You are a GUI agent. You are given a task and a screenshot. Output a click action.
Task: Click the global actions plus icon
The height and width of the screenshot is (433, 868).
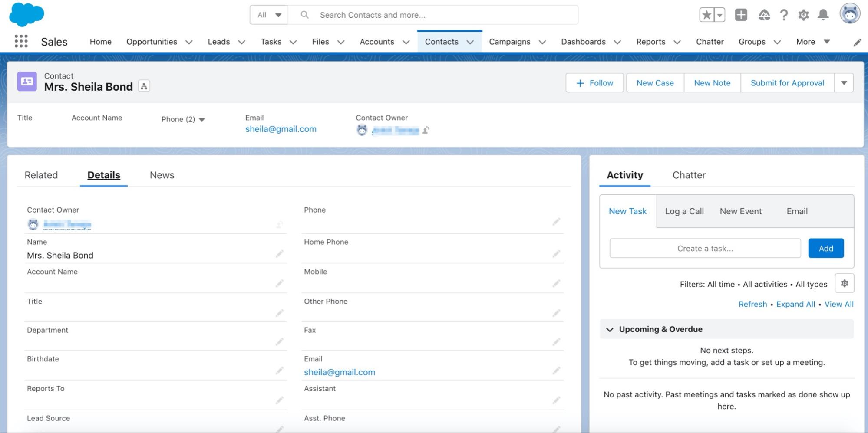click(741, 15)
